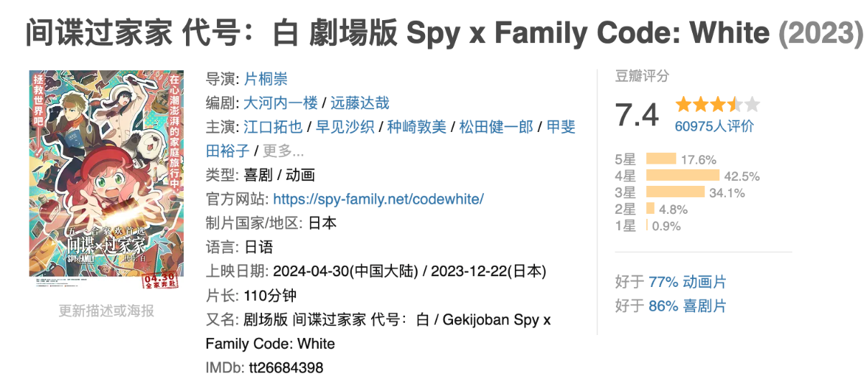Open 86% 喜剧片 comparison link
This screenshot has width=868, height=386.
687,306
